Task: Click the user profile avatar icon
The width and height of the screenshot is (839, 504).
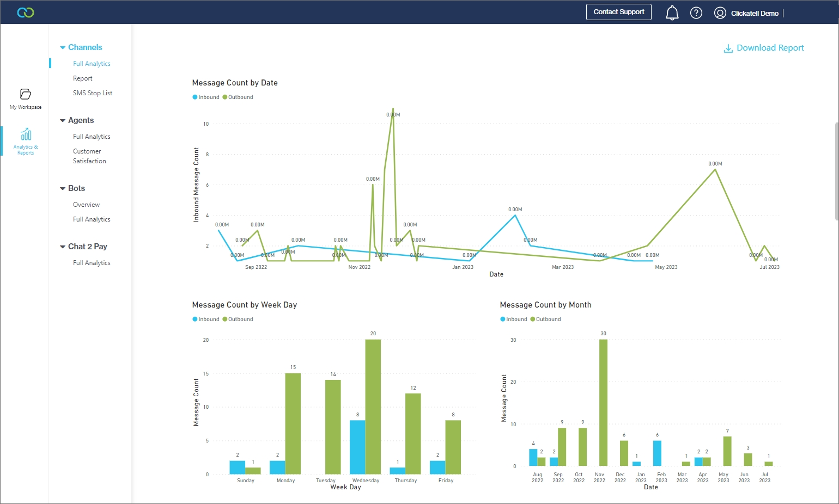Action: [x=720, y=13]
